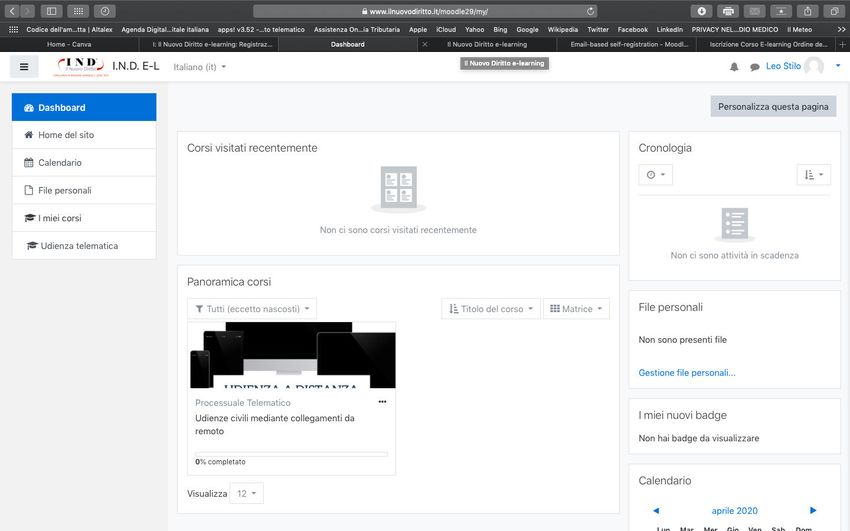Reload the page in address bar

click(x=590, y=11)
